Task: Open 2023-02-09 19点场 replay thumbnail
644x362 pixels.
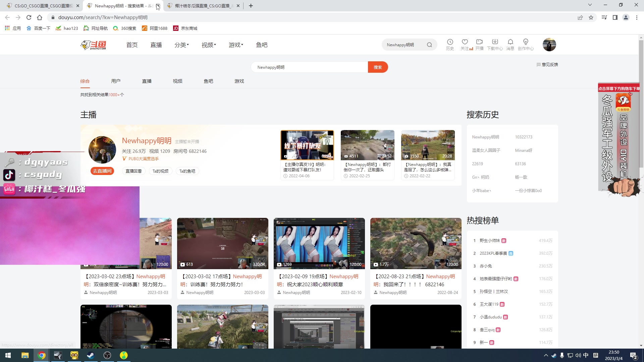Action: tap(319, 243)
